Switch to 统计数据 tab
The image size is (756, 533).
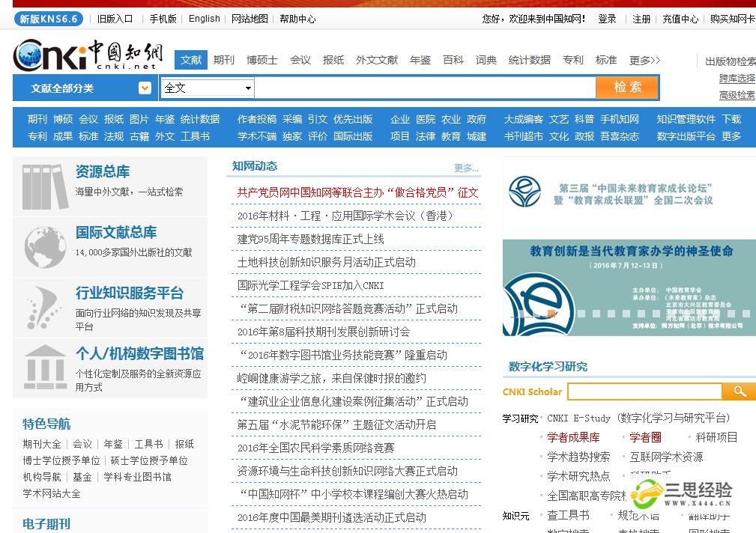coord(530,60)
